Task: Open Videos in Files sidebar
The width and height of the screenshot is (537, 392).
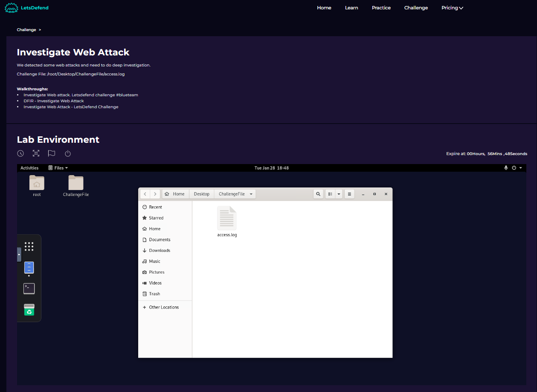Action: [x=165, y=283]
